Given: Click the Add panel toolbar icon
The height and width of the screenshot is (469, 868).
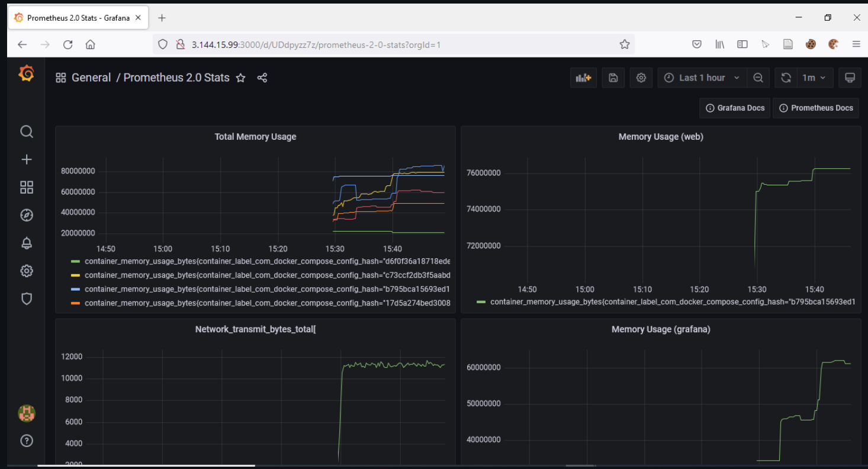Looking at the screenshot, I should tap(584, 78).
